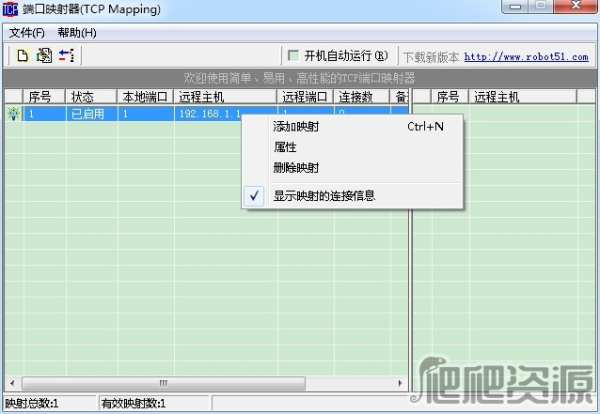Select the 已启用 status cell

tap(91, 114)
